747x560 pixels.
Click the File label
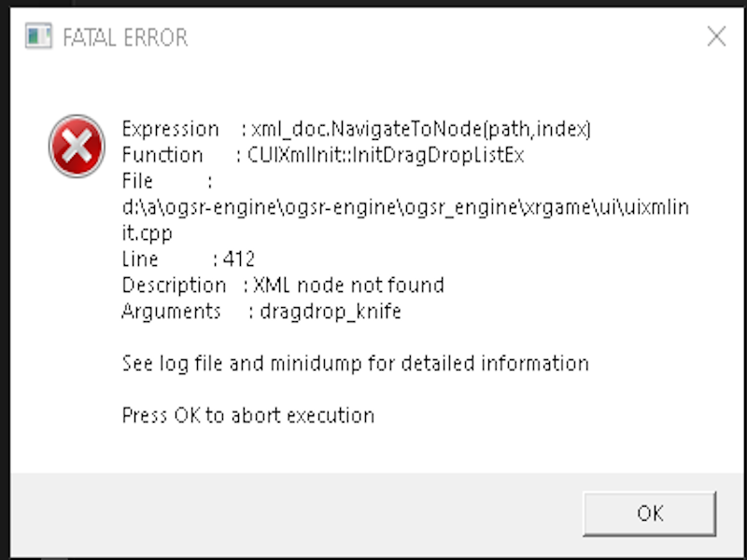point(137,180)
